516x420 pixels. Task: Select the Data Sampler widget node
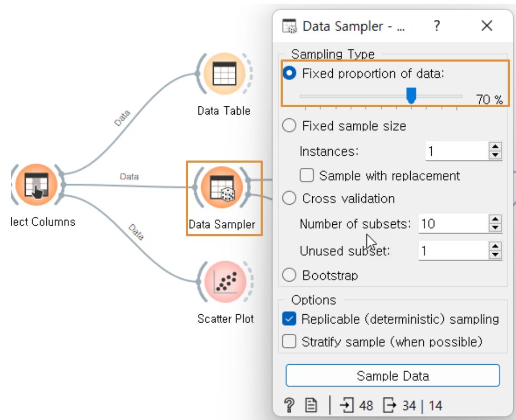coord(222,187)
